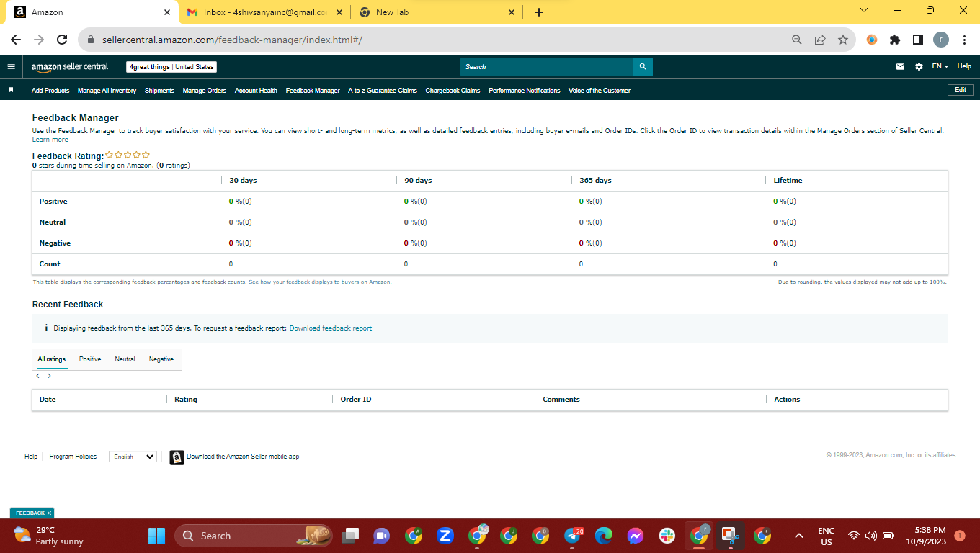This screenshot has width=980, height=553.
Task: Open Messenger from the taskbar
Action: tap(636, 536)
